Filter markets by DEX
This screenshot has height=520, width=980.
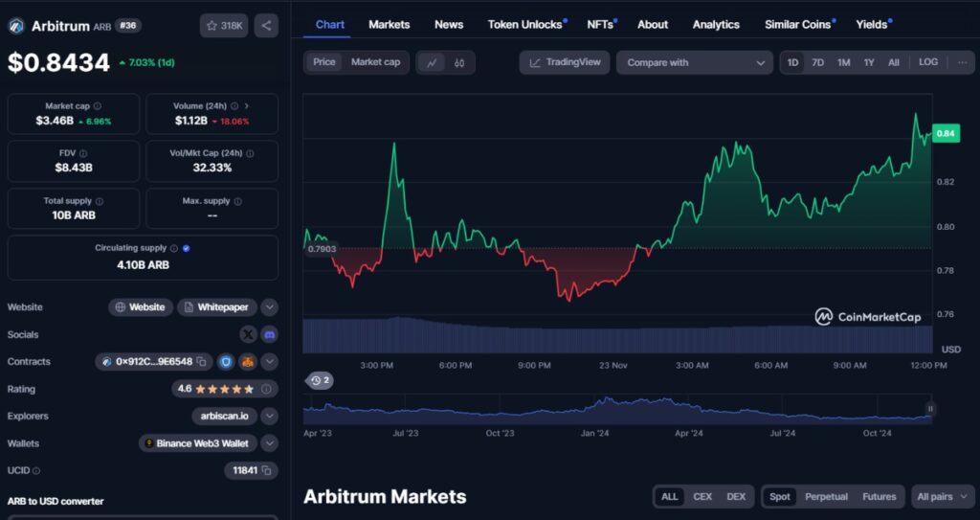tap(736, 497)
